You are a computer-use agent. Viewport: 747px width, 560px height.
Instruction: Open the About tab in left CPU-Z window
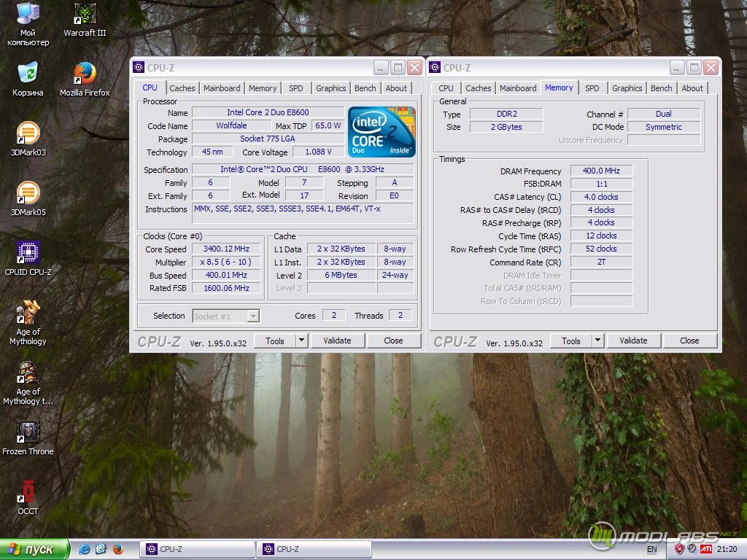pyautogui.click(x=396, y=88)
